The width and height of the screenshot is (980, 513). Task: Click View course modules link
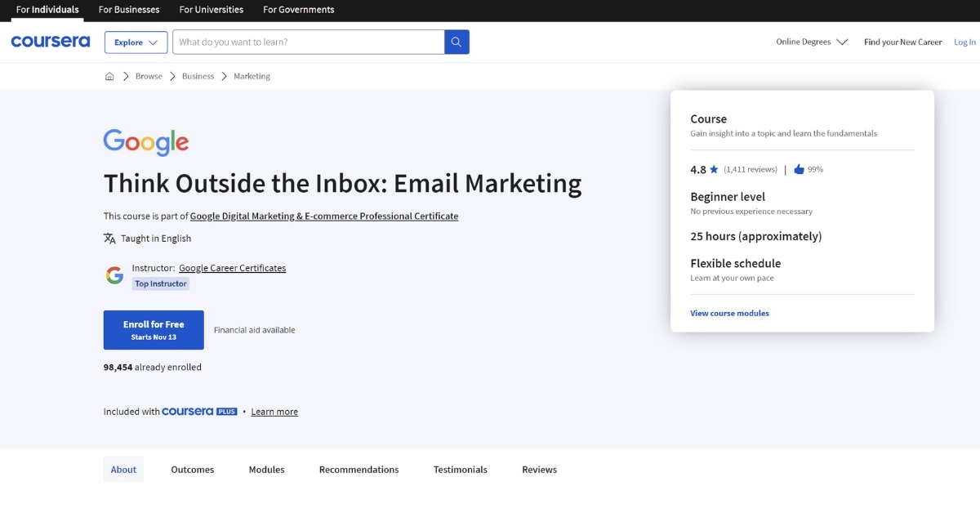[x=730, y=313]
